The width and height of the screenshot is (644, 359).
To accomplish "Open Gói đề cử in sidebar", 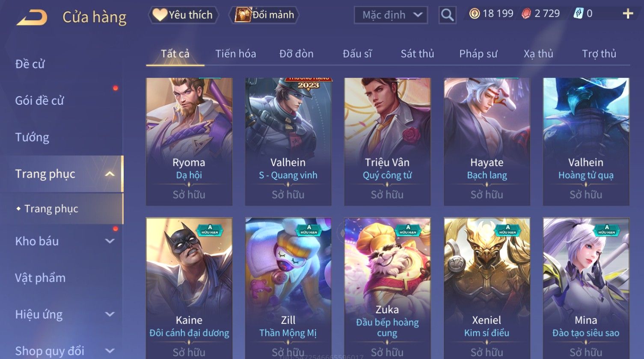I will coord(39,101).
